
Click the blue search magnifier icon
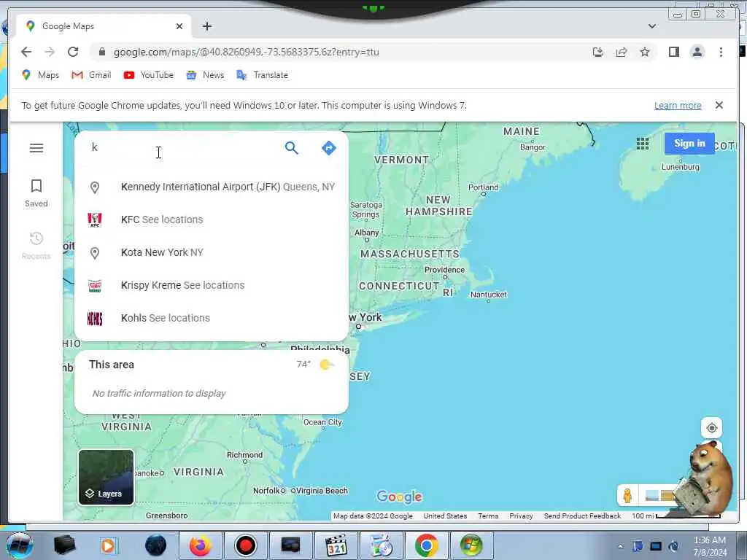292,148
